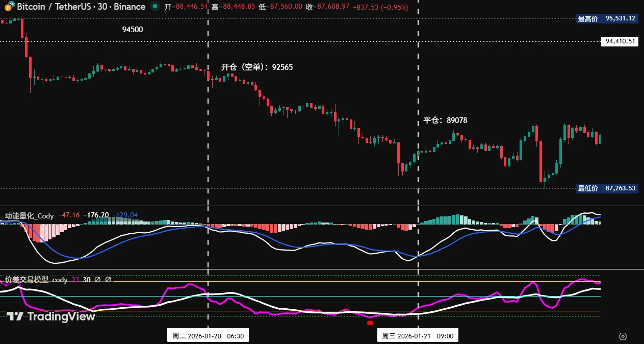The height and width of the screenshot is (344, 644).
Task: Click the 最高价 price label 95,531.12
Action: [x=607, y=18]
